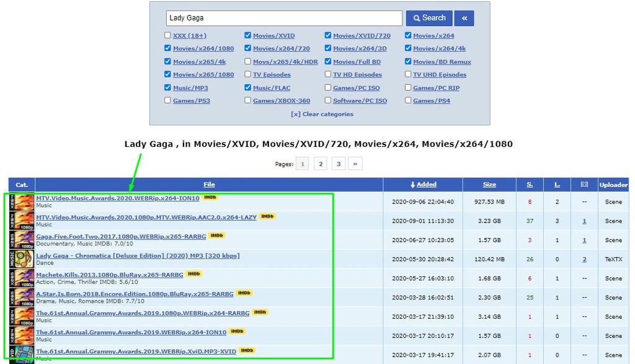The height and width of the screenshot is (364, 635).
Task: Click the collapse « button beside Search
Action: 464,18
